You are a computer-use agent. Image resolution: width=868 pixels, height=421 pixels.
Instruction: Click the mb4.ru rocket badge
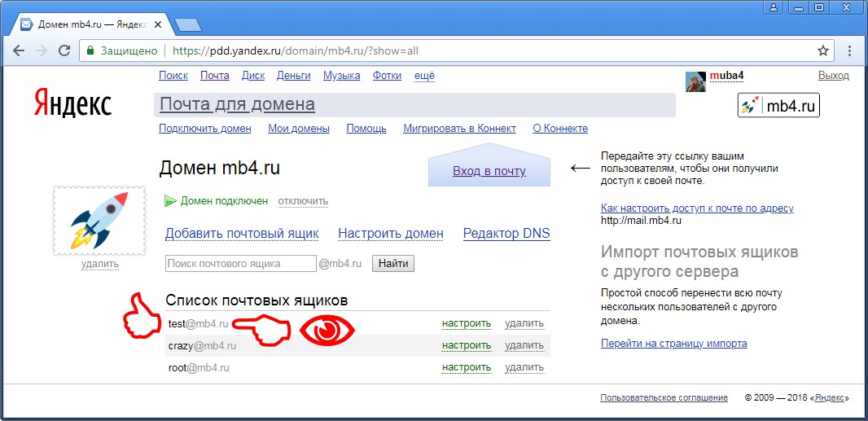point(779,105)
